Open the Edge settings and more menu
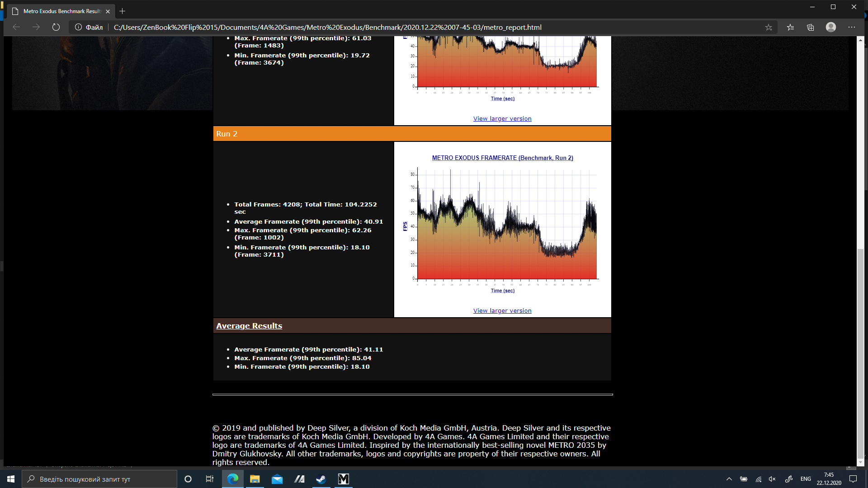 pos(852,27)
